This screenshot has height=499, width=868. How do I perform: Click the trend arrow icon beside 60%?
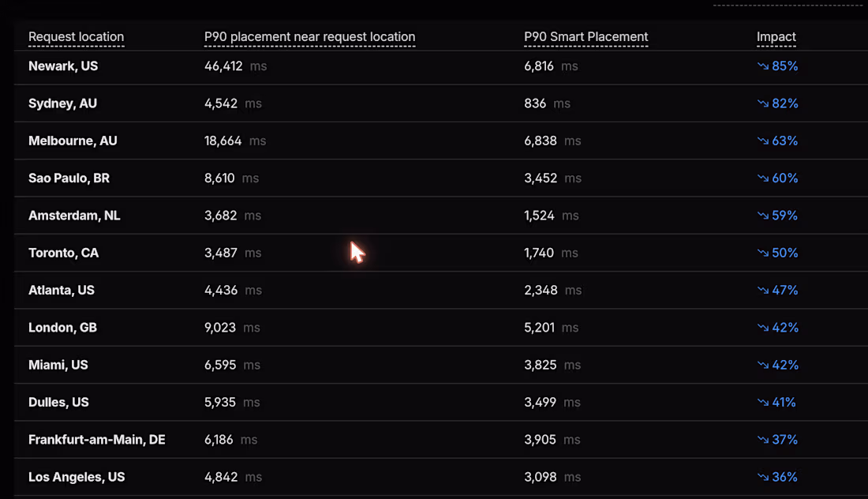[x=763, y=178]
